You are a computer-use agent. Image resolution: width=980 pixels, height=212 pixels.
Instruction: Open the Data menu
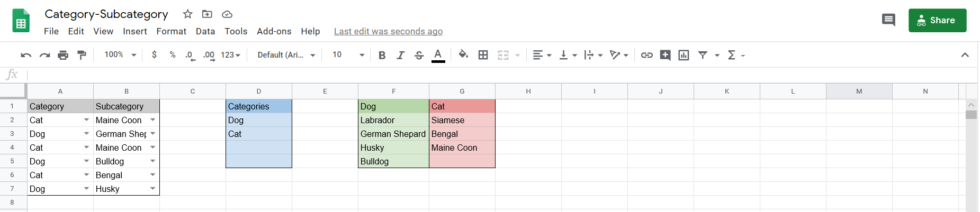(x=205, y=31)
